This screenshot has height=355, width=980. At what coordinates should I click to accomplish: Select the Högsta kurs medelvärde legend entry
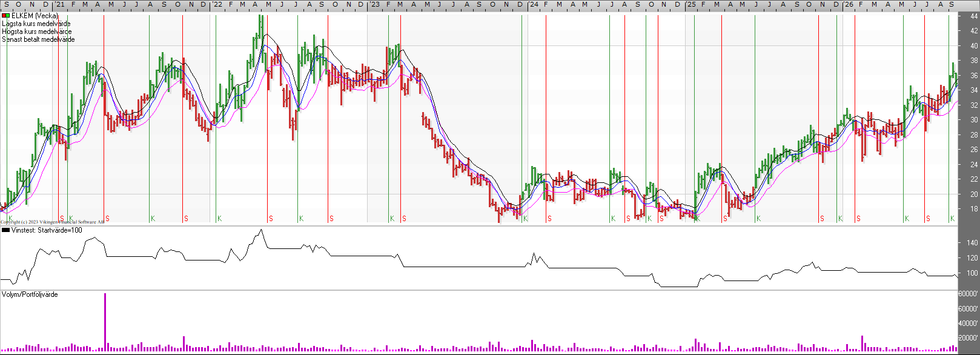37,32
